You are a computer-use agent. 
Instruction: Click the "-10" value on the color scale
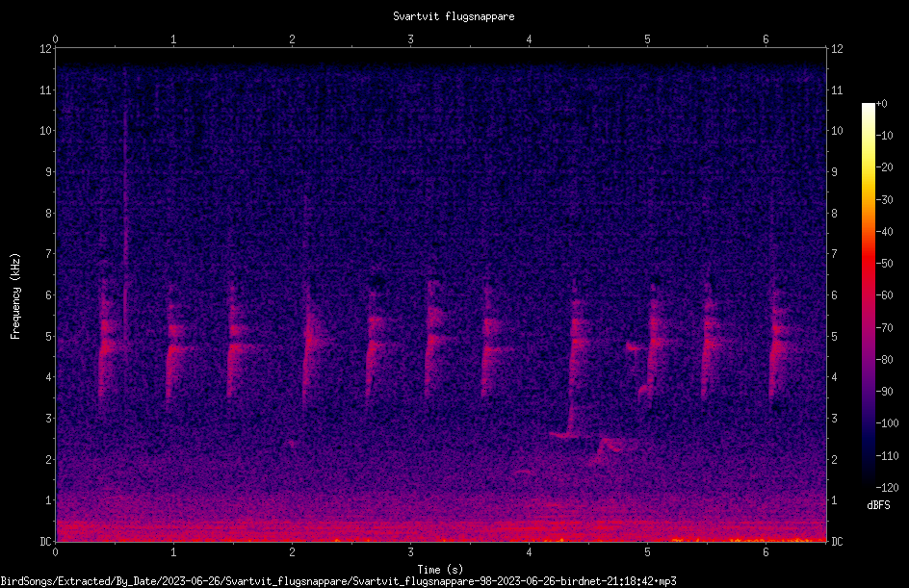tap(884, 136)
